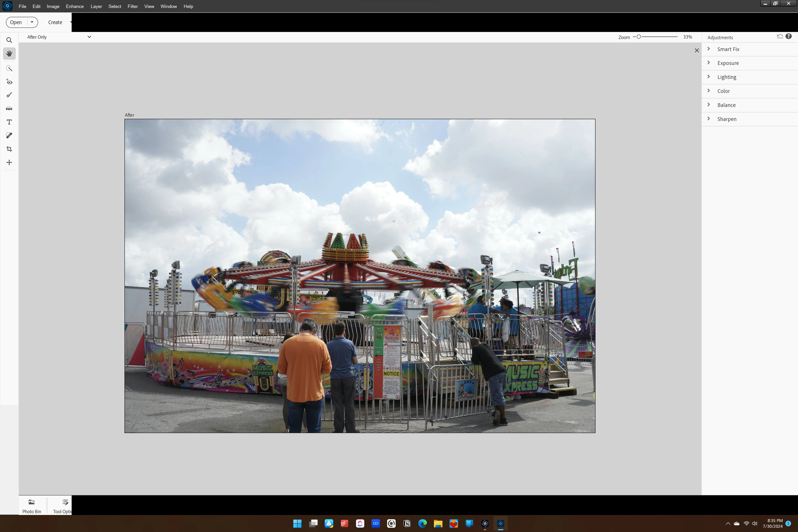The width and height of the screenshot is (798, 532).
Task: Toggle the Photo Bin panel
Action: tap(32, 505)
